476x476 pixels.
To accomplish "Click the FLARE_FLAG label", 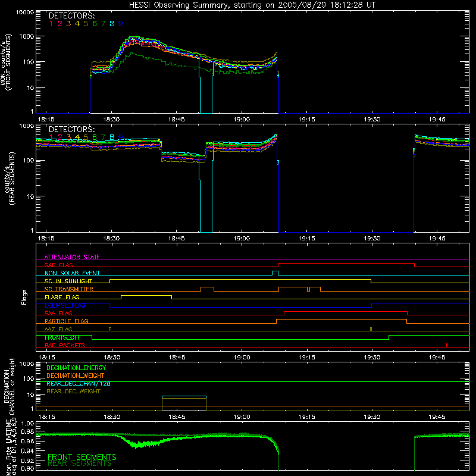I will 62,297.
